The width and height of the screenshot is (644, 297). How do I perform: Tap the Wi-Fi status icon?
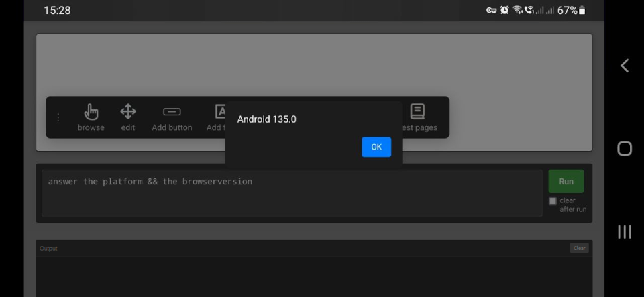click(517, 11)
